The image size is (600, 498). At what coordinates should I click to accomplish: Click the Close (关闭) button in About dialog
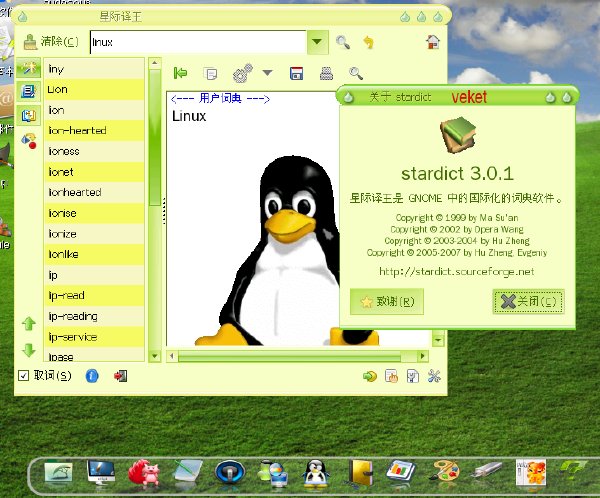tap(528, 302)
